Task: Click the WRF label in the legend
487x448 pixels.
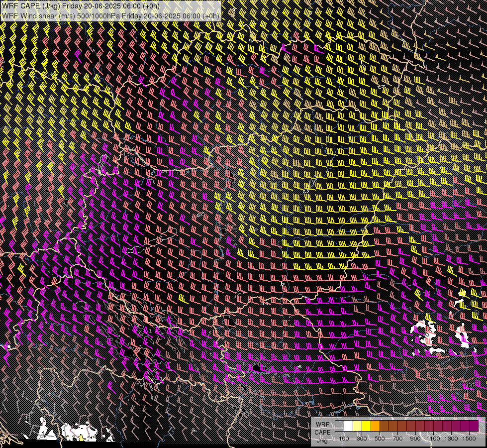Action: point(322,425)
